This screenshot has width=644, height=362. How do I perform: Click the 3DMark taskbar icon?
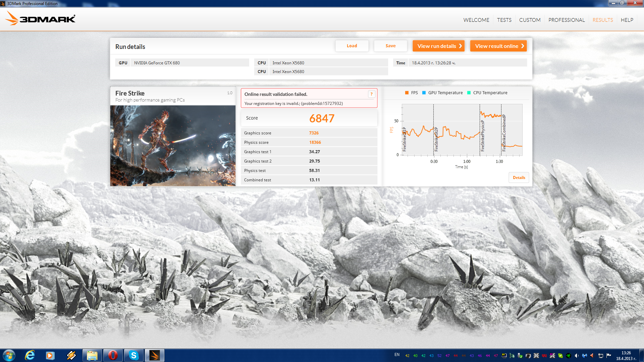155,355
